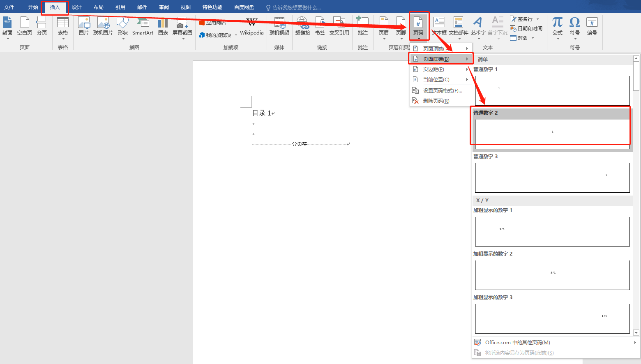Viewport: 641px width, 364px height.
Task: Expand 对象 dropdown arrow
Action: tap(533, 38)
